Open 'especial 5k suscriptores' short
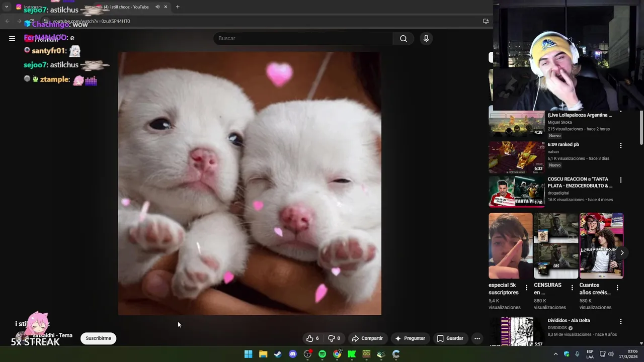 [510, 246]
